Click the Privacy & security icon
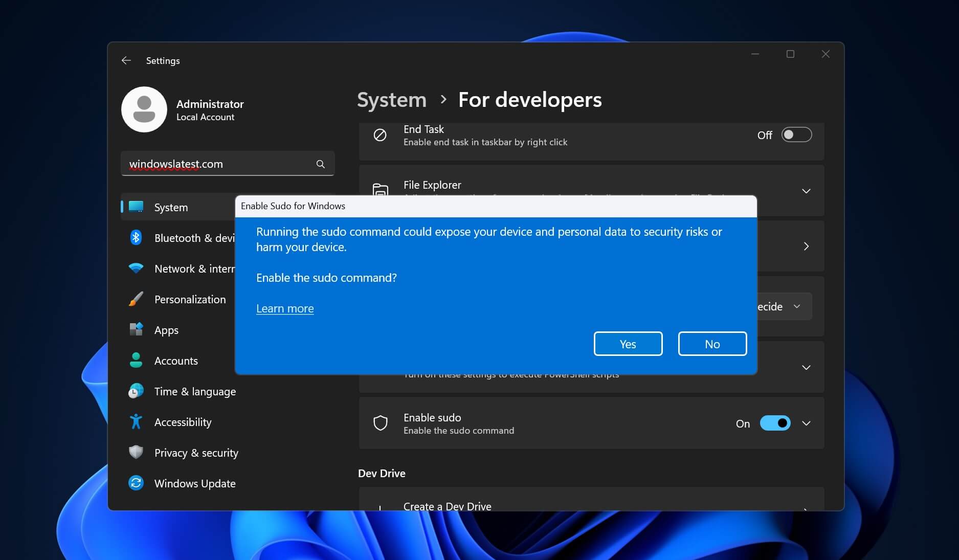Screen dimensions: 959x560 pyautogui.click(x=136, y=452)
